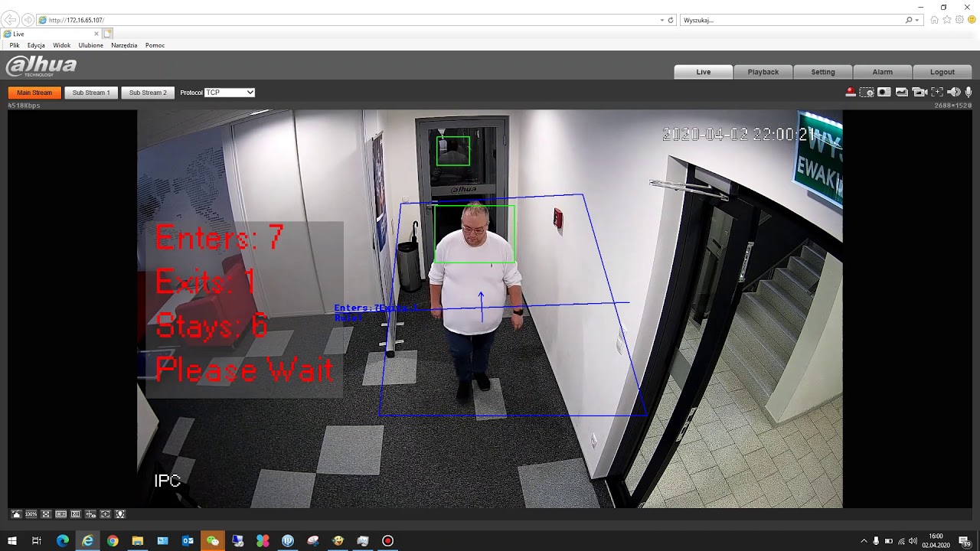Start triple snapshot with the picture stack icon
Screen dimensions: 980x551
click(x=902, y=93)
